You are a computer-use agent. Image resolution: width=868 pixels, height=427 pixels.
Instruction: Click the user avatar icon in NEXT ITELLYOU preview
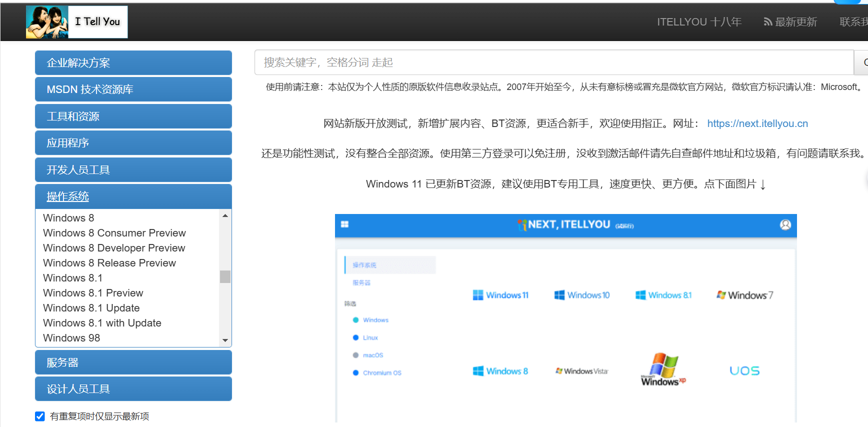[x=785, y=225]
